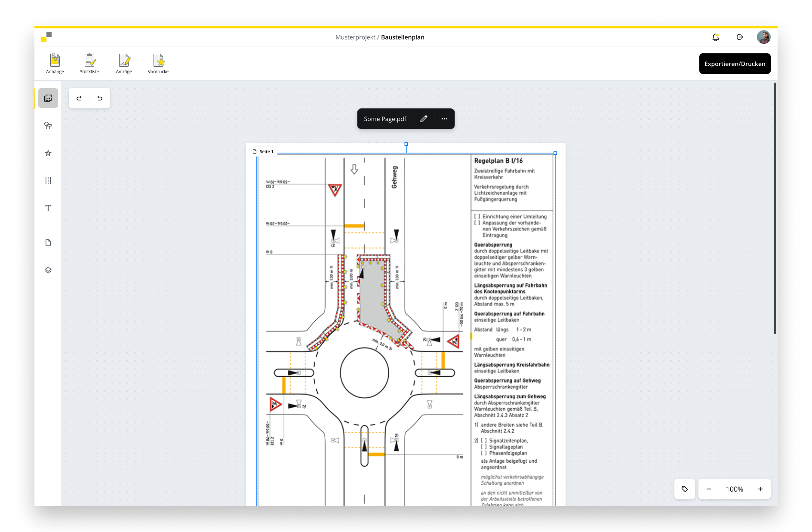Open more options menu for Some Page.pdf
The width and height of the screenshot is (812, 532).
(444, 119)
